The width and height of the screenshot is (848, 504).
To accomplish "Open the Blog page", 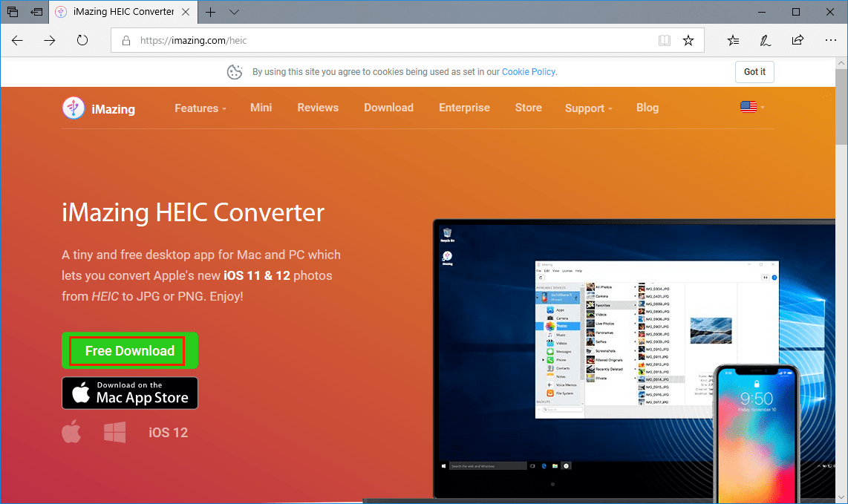I will [x=648, y=108].
